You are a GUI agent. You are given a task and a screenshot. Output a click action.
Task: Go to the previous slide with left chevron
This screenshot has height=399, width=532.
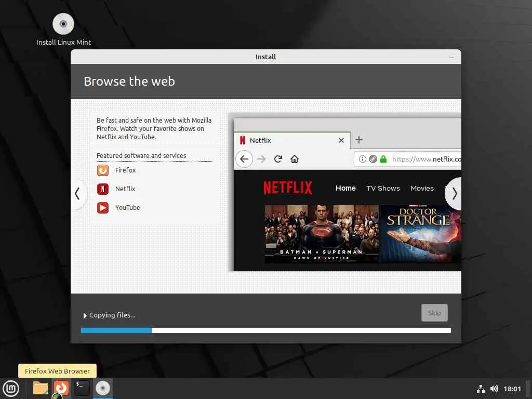[x=78, y=194]
